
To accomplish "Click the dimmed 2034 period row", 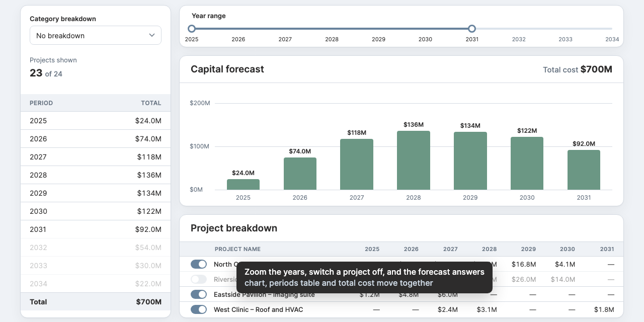I will point(96,284).
